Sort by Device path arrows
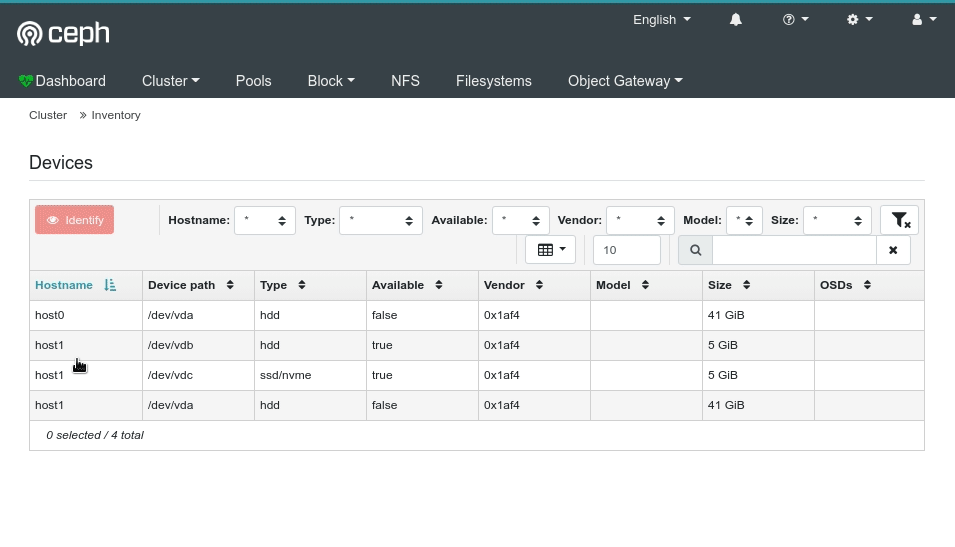This screenshot has height=547, width=955. coord(230,285)
